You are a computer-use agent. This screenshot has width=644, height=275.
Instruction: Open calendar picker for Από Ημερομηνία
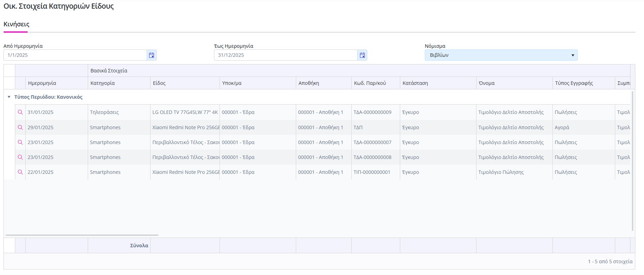(x=152, y=55)
